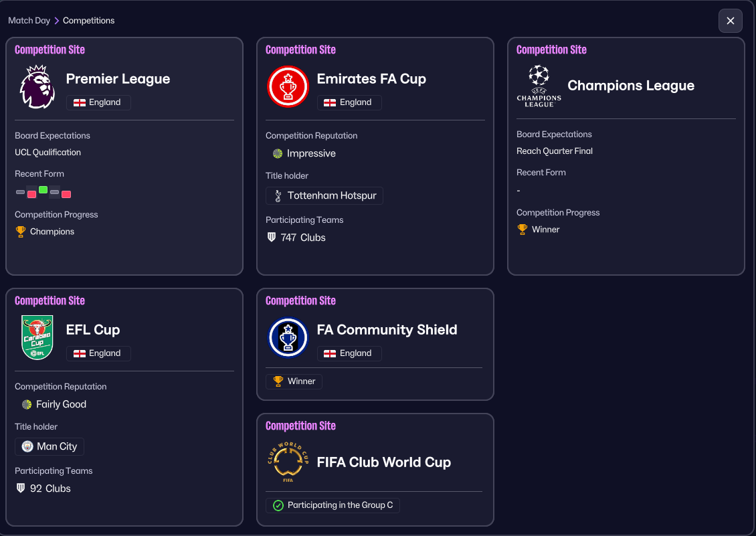Click the FIFA Club World Cup logo
Screen dimensions: 756x536
288,462
